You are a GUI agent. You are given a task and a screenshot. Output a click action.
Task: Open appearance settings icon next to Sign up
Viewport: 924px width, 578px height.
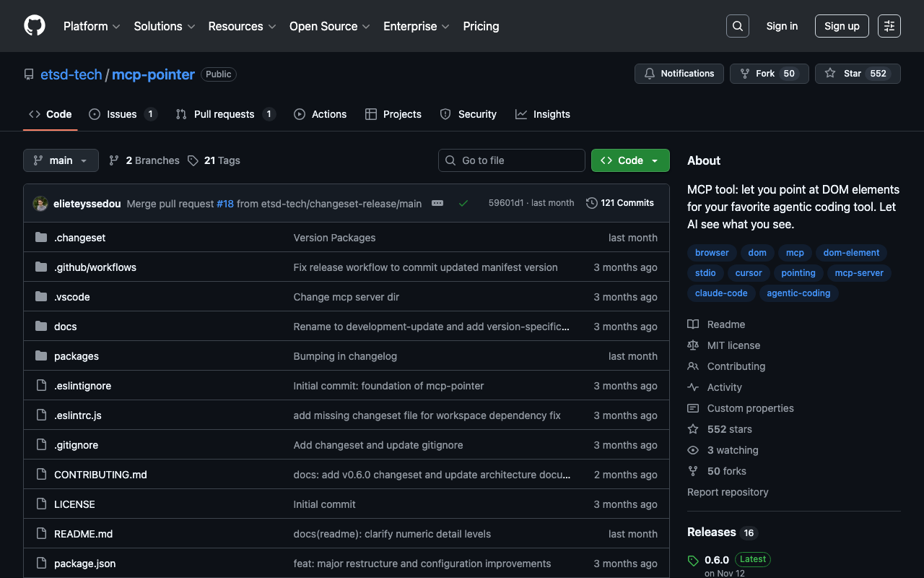[x=889, y=26]
